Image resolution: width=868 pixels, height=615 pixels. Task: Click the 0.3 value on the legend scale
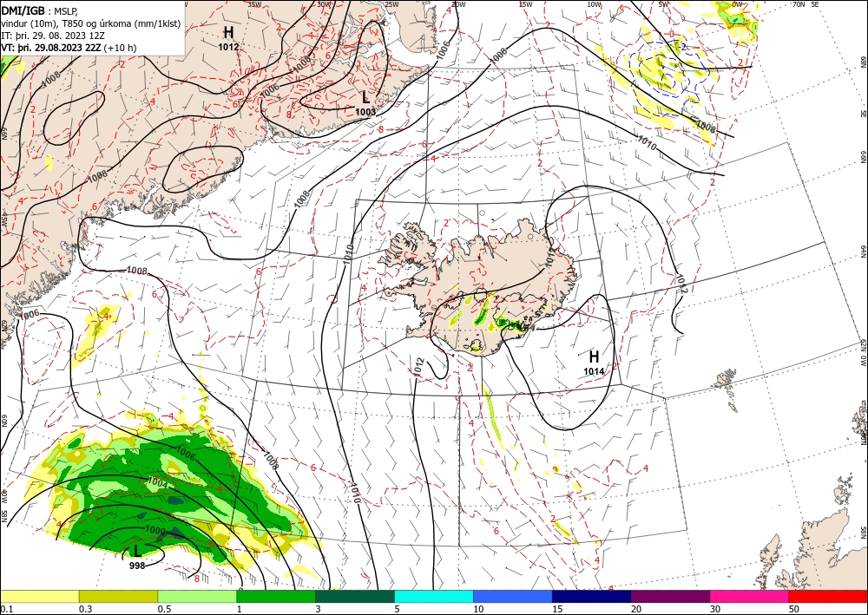tap(85, 609)
